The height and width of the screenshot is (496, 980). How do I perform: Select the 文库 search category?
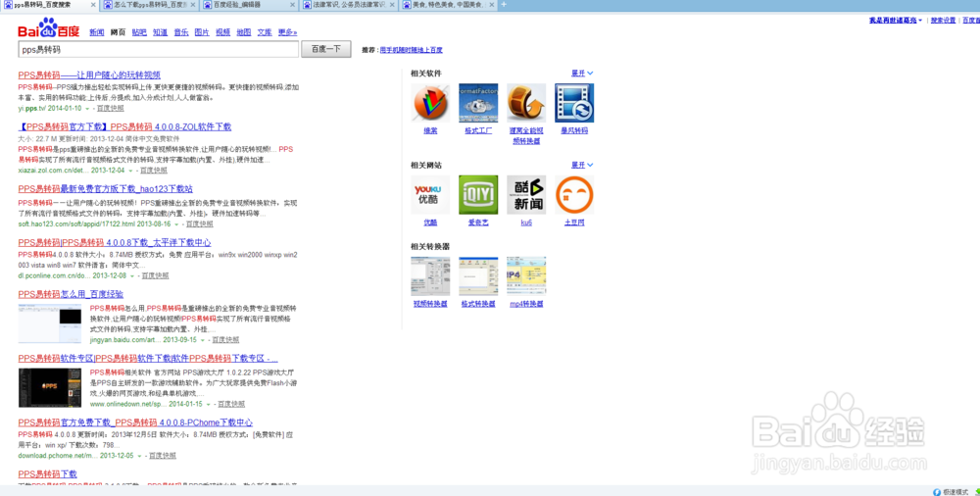click(x=265, y=32)
